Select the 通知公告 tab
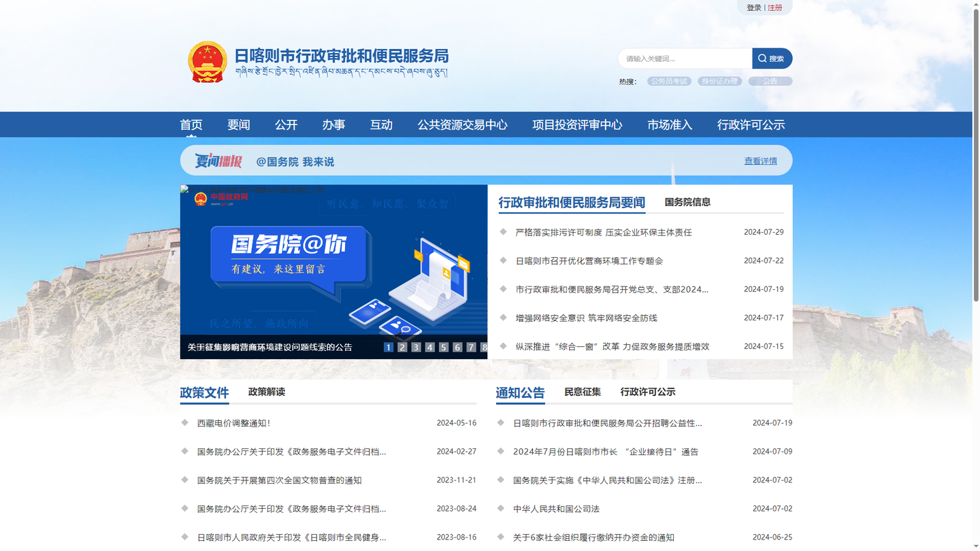The height and width of the screenshot is (551, 980). click(x=521, y=393)
